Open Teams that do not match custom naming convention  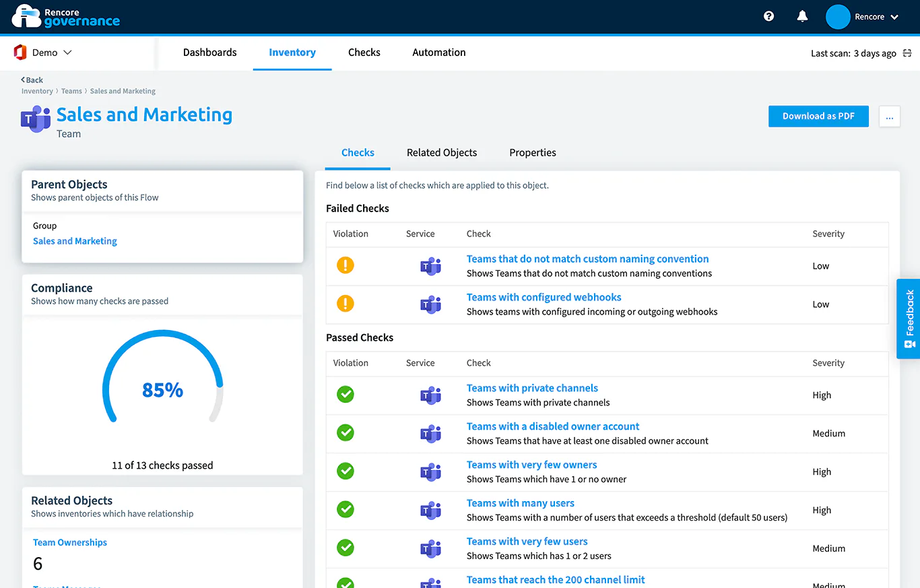tap(587, 259)
